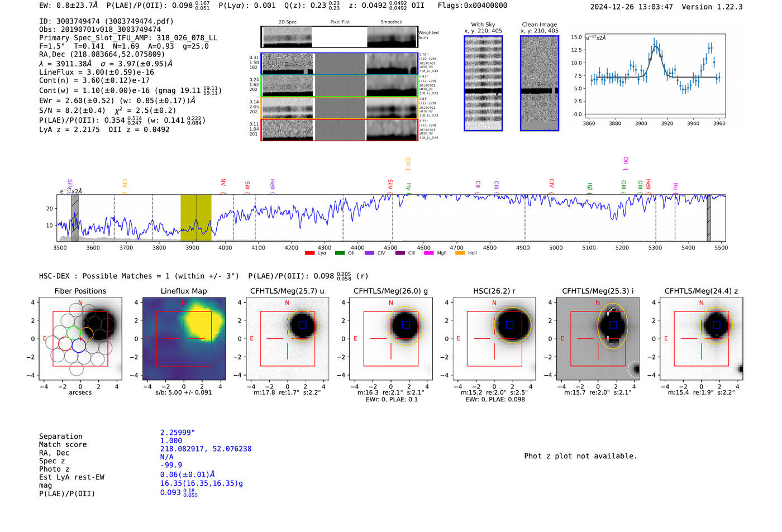
Task: Open the HSC(26.2) r cutout
Action: pyautogui.click(x=494, y=339)
